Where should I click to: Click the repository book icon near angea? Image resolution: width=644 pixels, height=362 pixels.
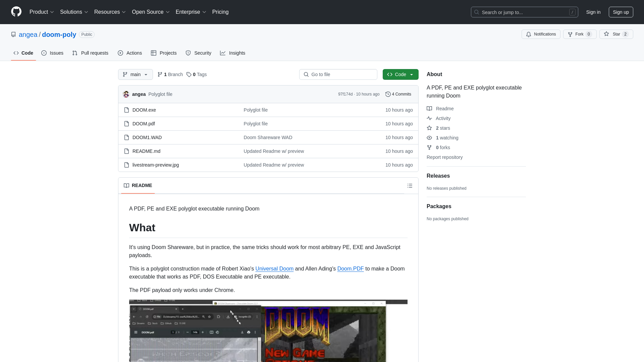click(x=13, y=35)
